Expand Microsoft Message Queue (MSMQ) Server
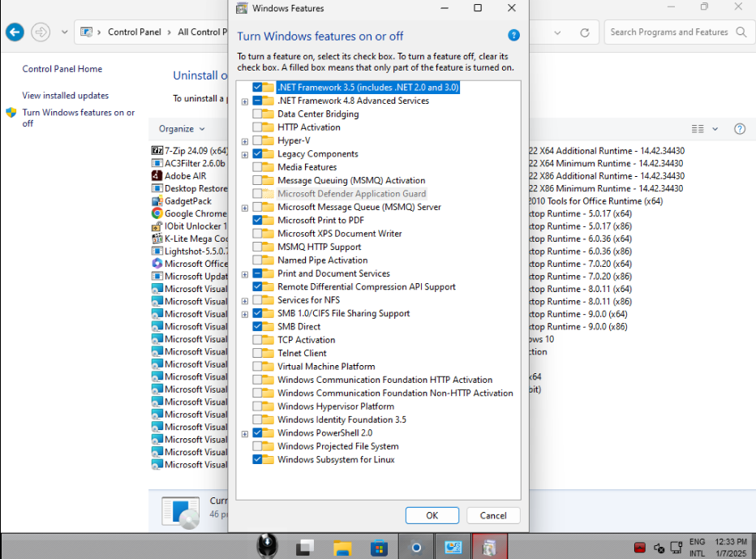The width and height of the screenshot is (756, 559). (x=245, y=208)
